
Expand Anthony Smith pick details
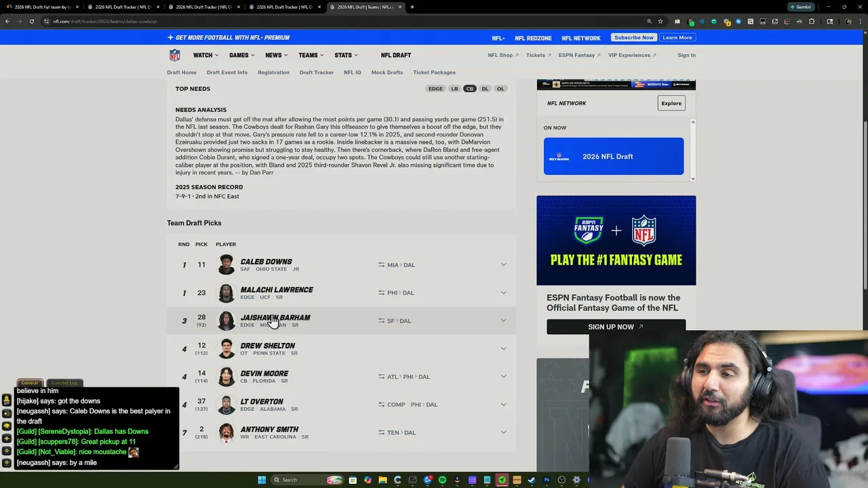[503, 432]
